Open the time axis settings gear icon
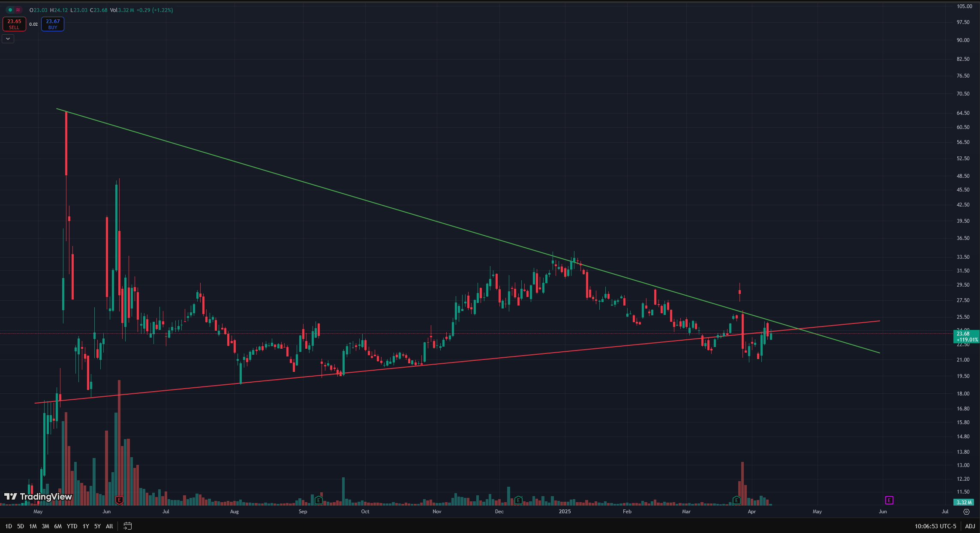 click(x=966, y=512)
